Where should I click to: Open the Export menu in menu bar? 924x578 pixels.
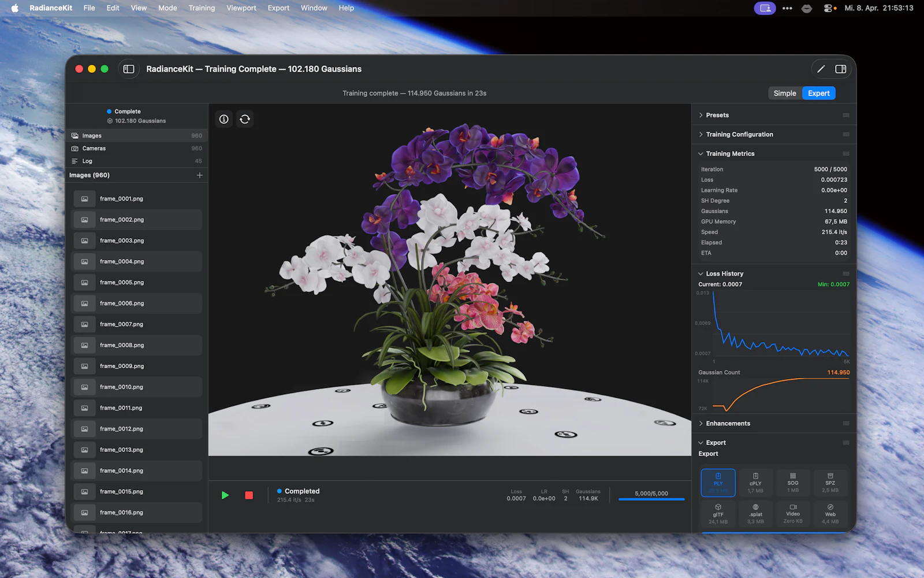tap(278, 8)
